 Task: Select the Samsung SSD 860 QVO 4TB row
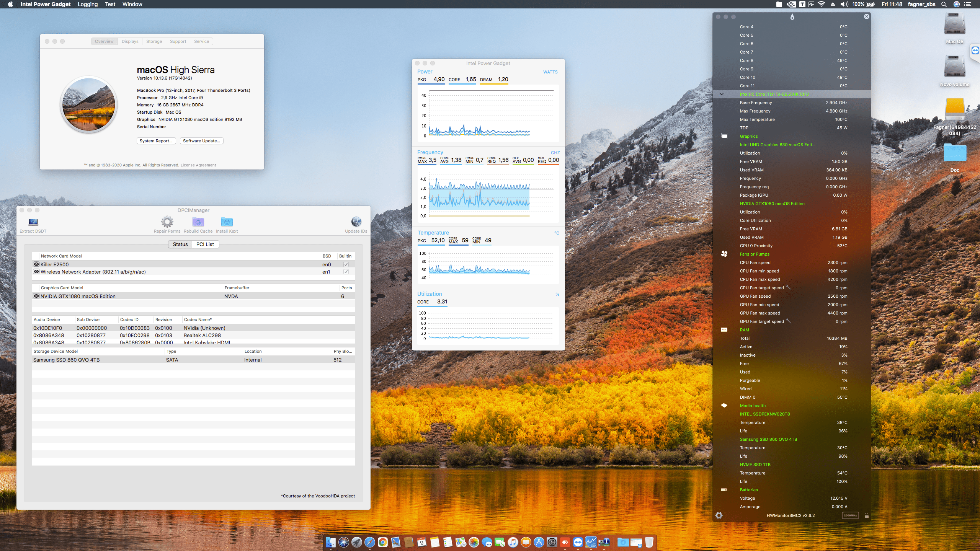point(193,360)
